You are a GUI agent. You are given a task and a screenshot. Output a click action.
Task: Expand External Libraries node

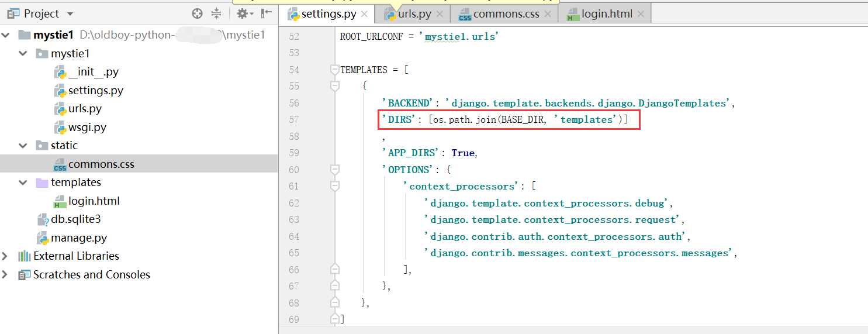point(5,256)
